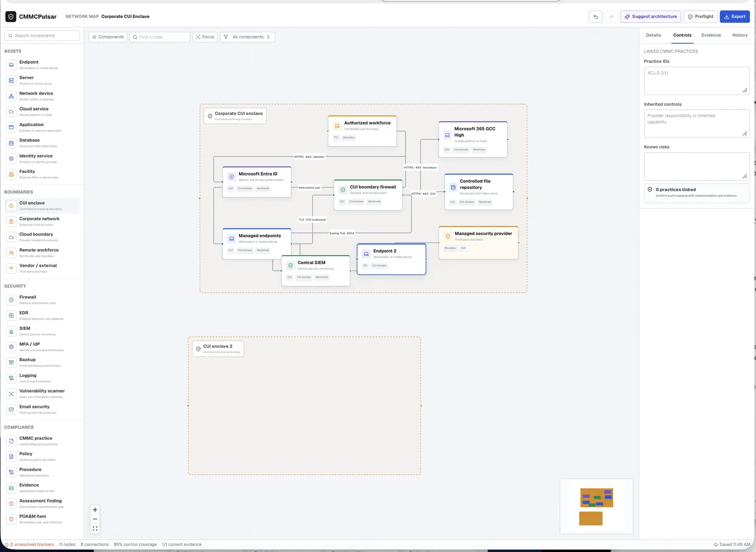Click the Focus button in the toolbar

pyautogui.click(x=205, y=37)
